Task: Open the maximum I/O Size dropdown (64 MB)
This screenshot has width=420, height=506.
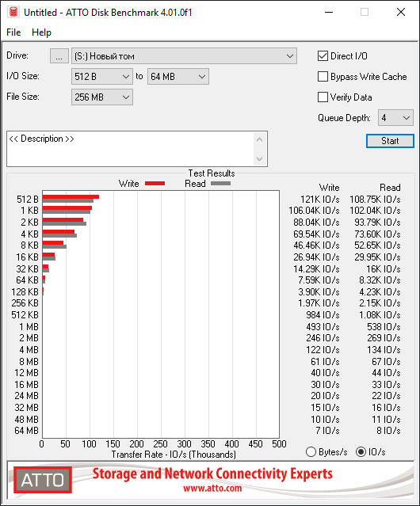Action: coord(178,77)
